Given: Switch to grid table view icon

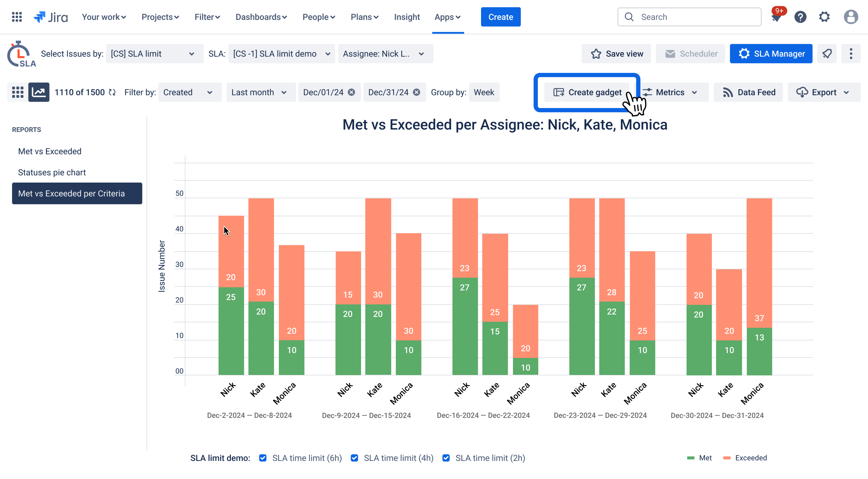Looking at the screenshot, I should click(x=18, y=92).
